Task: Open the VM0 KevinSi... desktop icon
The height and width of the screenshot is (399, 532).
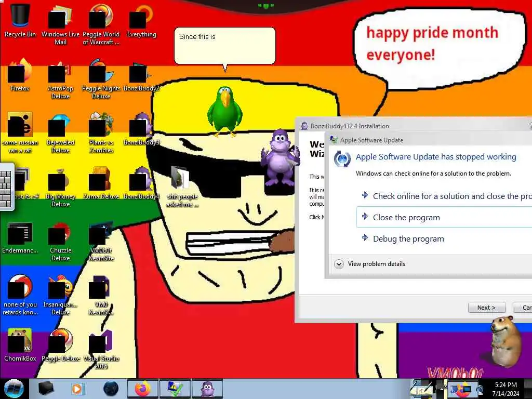Action: point(101,295)
